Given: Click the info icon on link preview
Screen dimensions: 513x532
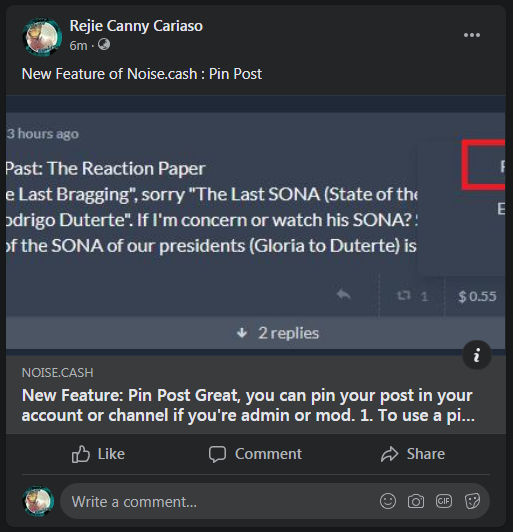Looking at the screenshot, I should point(477,355).
